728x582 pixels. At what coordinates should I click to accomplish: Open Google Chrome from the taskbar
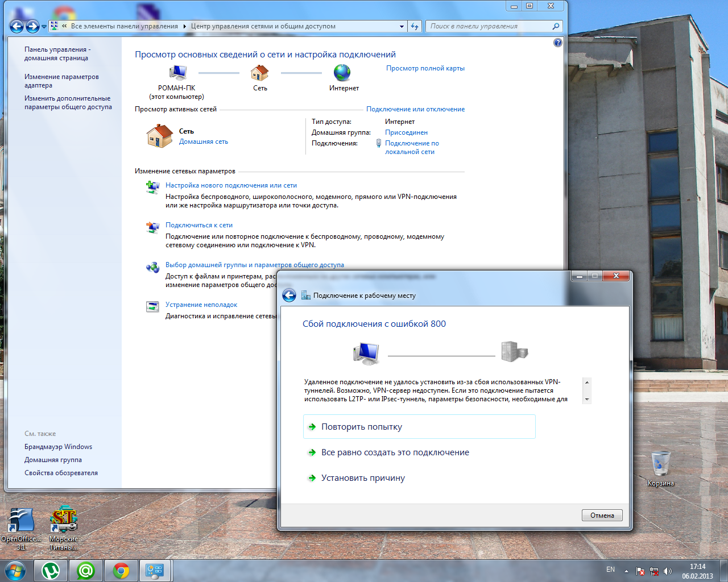coord(121,570)
